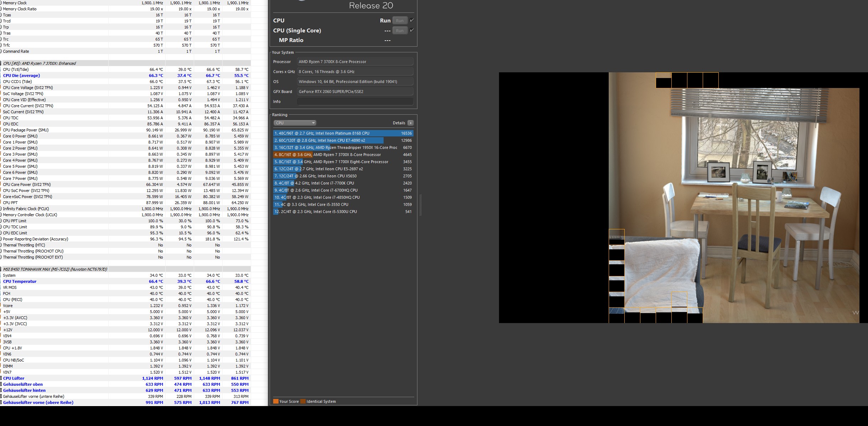Click the orange Your Score legend swatch

(276, 401)
